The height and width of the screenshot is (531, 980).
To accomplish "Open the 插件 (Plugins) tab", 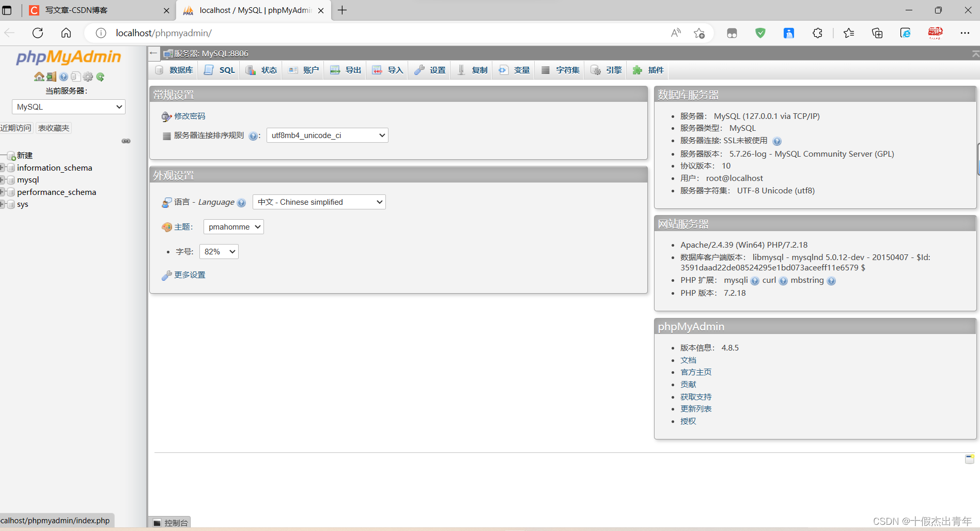I will pos(648,70).
